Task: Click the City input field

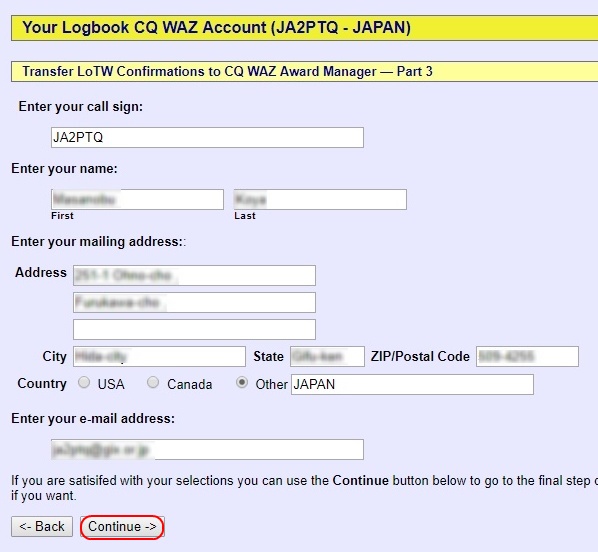Action: pos(159,357)
